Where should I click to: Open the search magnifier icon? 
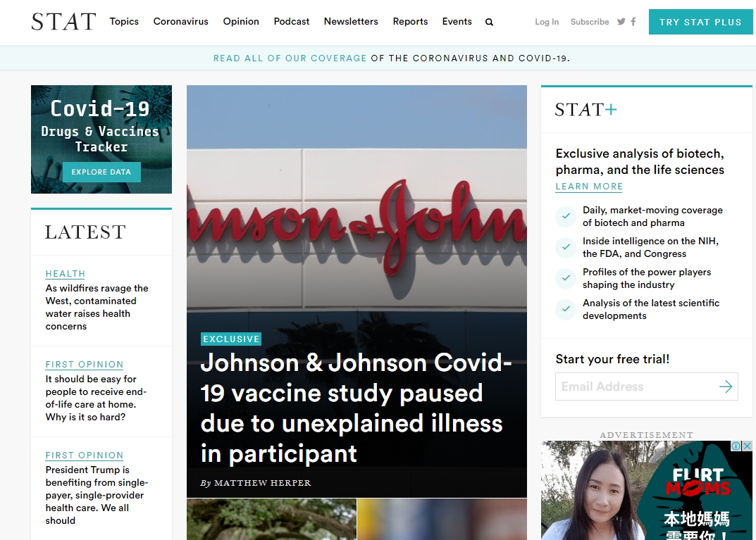tap(489, 22)
